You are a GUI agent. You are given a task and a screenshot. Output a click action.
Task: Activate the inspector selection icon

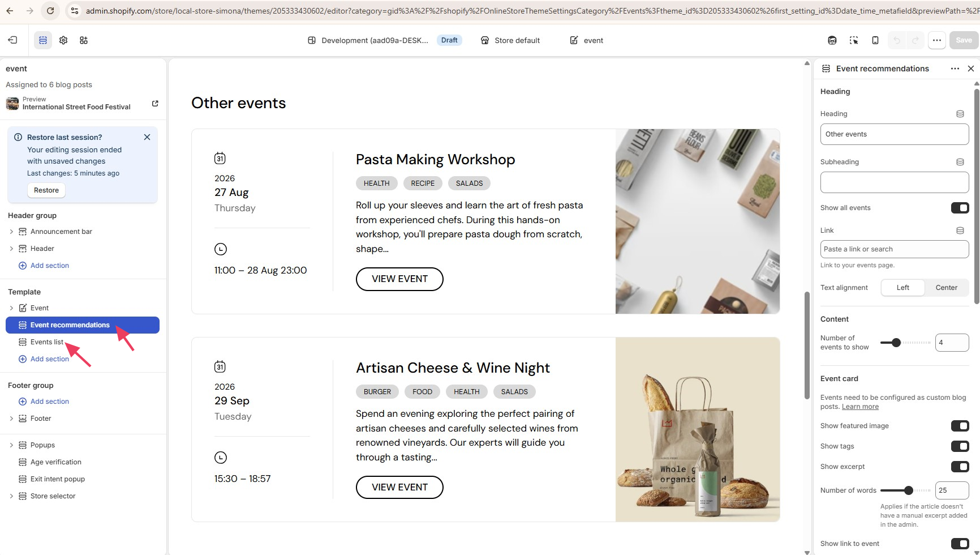click(854, 40)
